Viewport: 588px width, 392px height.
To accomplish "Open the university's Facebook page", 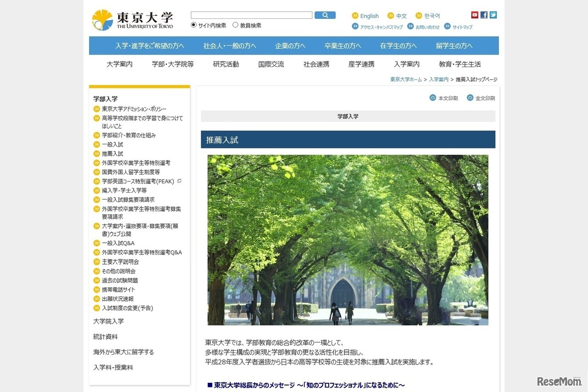I will coord(484,14).
